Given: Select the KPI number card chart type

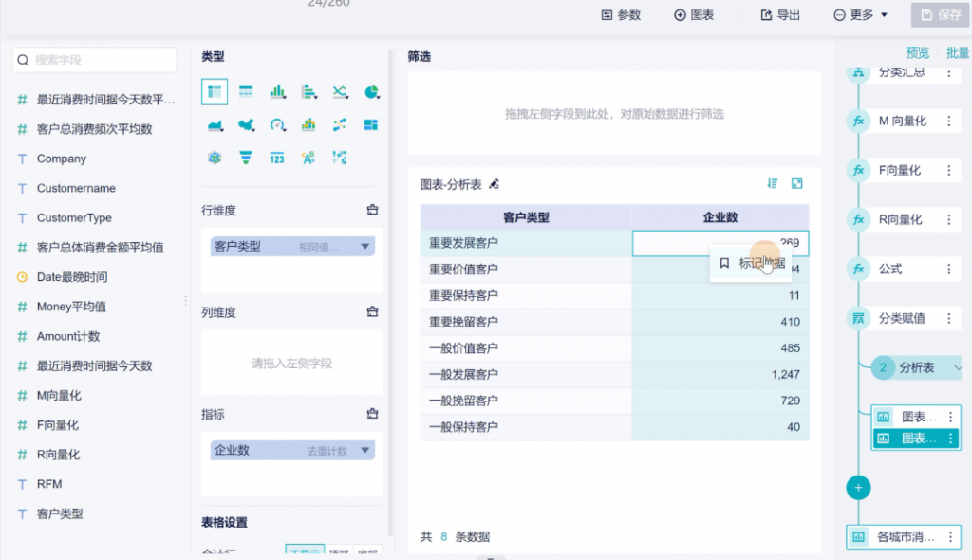Looking at the screenshot, I should tap(277, 158).
